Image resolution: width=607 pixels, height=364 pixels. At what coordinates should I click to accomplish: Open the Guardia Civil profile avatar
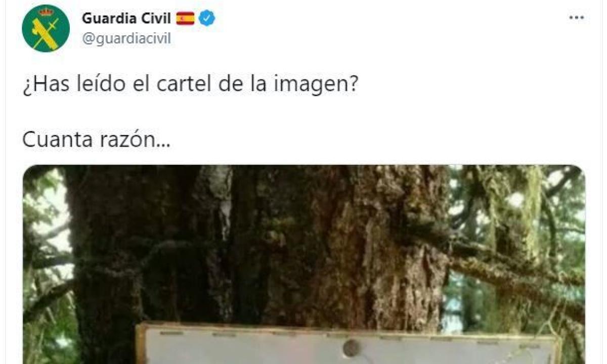(x=46, y=28)
